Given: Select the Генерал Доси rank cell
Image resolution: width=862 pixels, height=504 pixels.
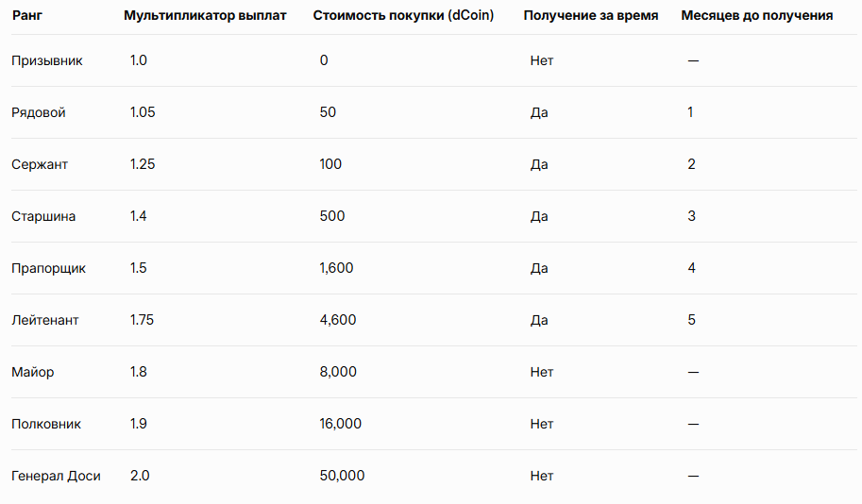Looking at the screenshot, I should pyautogui.click(x=56, y=476).
